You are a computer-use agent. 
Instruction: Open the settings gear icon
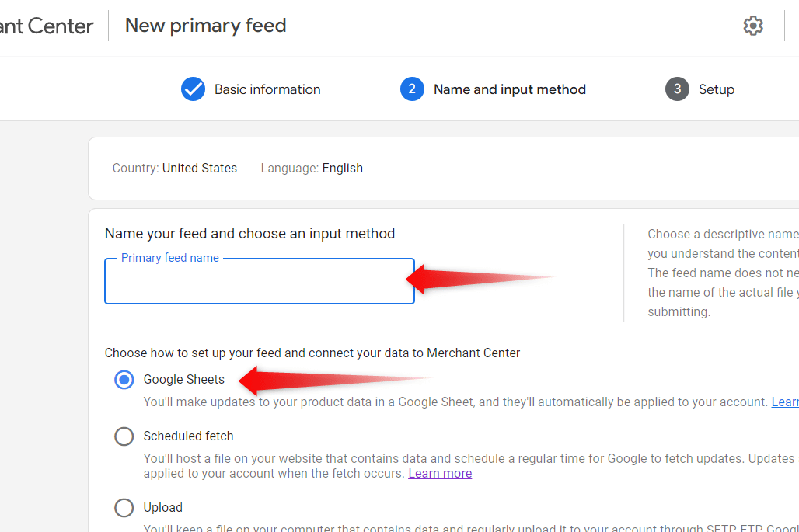(x=752, y=26)
